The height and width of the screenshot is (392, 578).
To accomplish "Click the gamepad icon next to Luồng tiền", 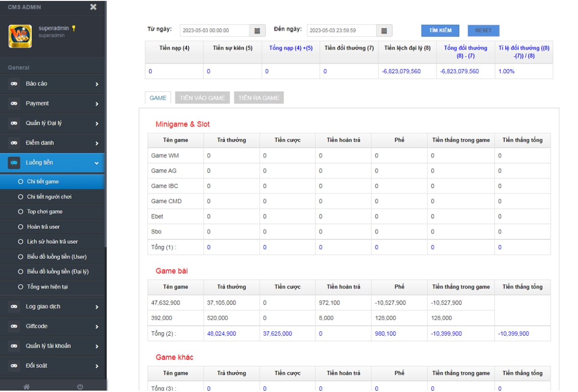I will click(x=14, y=163).
